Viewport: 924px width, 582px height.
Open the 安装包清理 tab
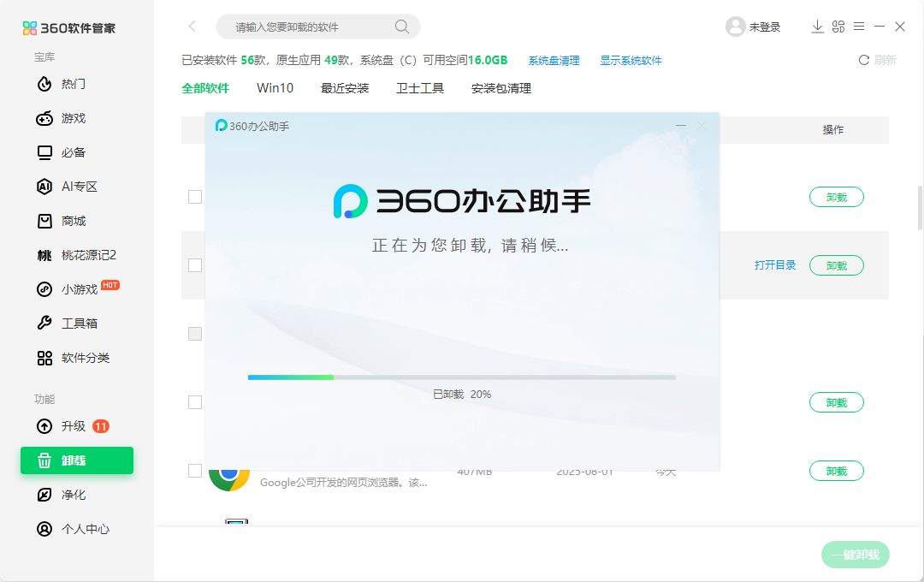click(x=500, y=88)
